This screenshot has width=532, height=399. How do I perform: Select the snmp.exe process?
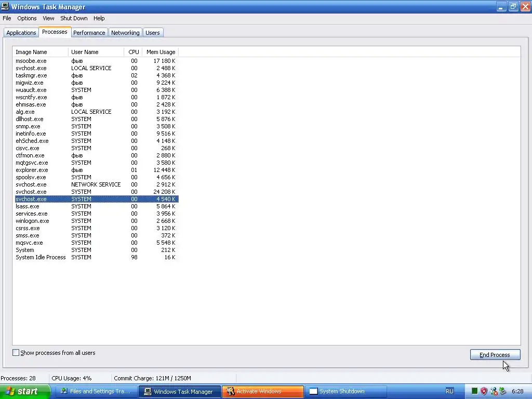point(96,126)
